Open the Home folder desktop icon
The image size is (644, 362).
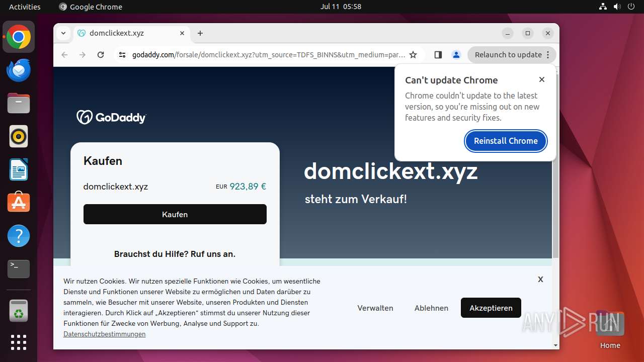click(610, 330)
